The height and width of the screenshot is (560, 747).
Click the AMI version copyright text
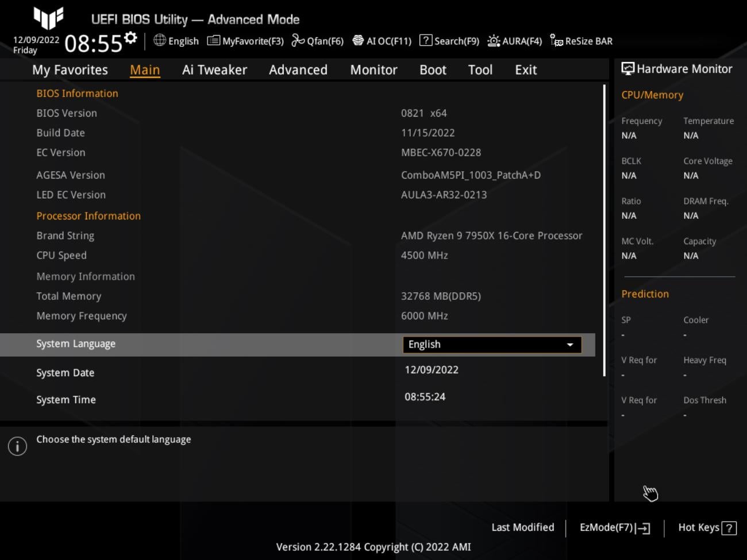[x=373, y=547]
